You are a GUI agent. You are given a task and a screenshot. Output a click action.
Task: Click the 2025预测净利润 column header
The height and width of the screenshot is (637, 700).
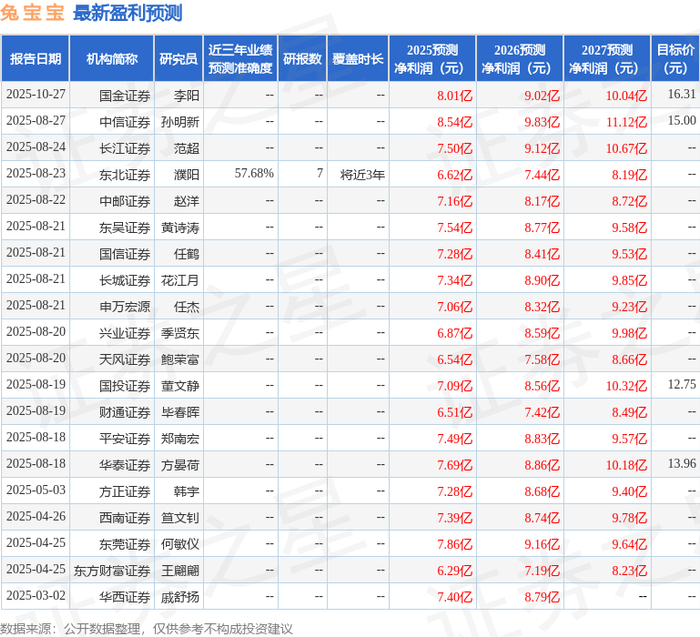pos(433,58)
